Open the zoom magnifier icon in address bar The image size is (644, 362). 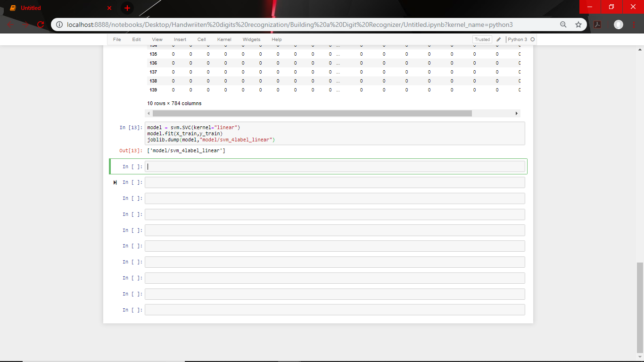point(563,24)
